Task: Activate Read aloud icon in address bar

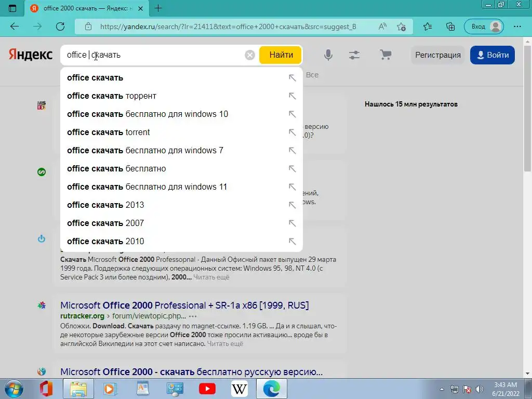Action: (382, 26)
